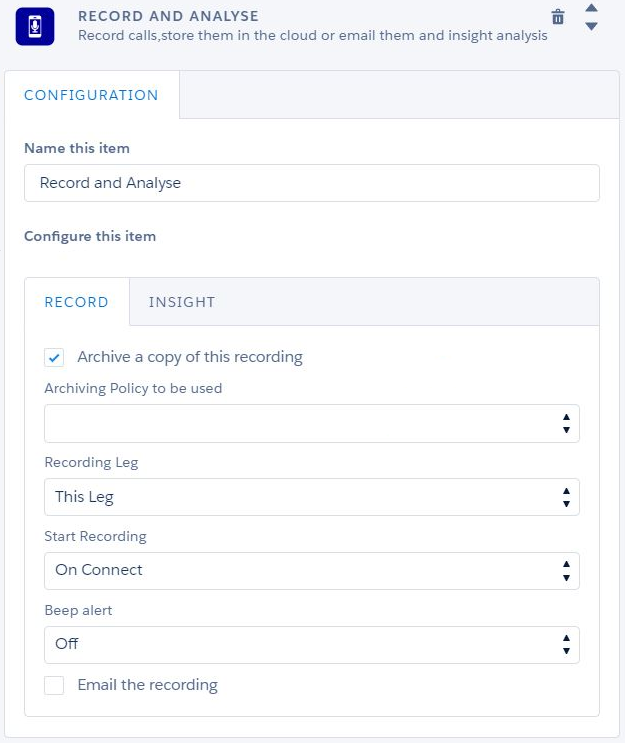Switch to the Configuration tab

click(x=91, y=95)
